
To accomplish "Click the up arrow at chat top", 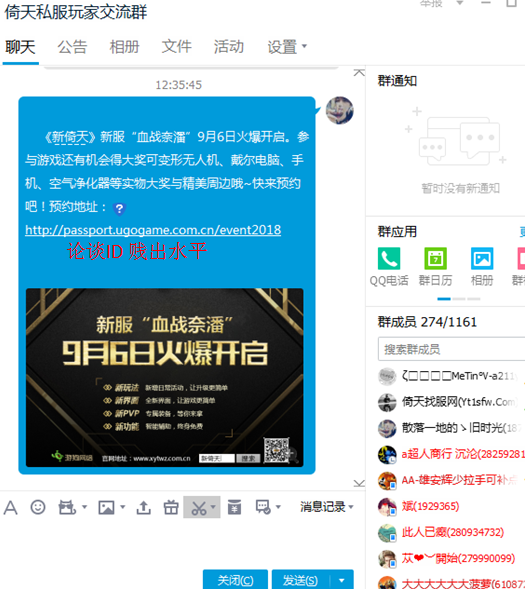I will point(359,72).
